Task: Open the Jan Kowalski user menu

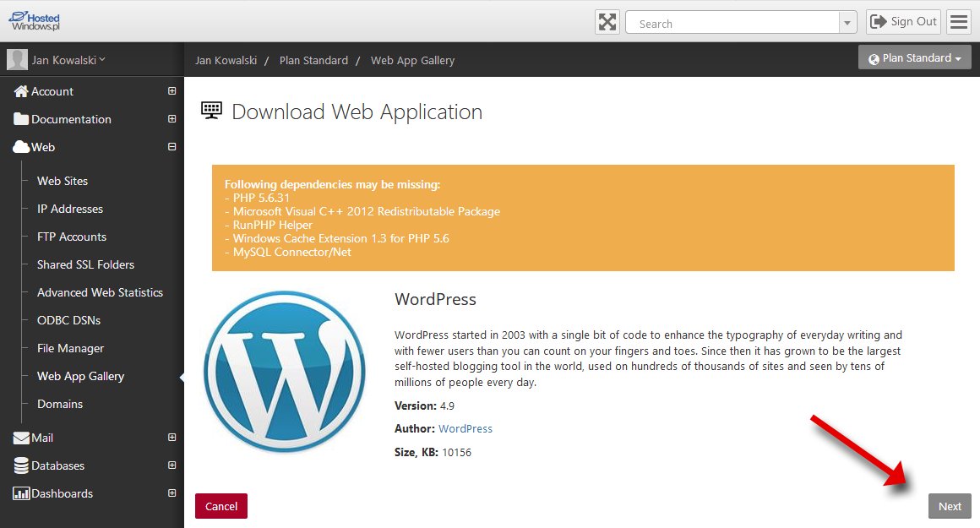Action: click(68, 60)
